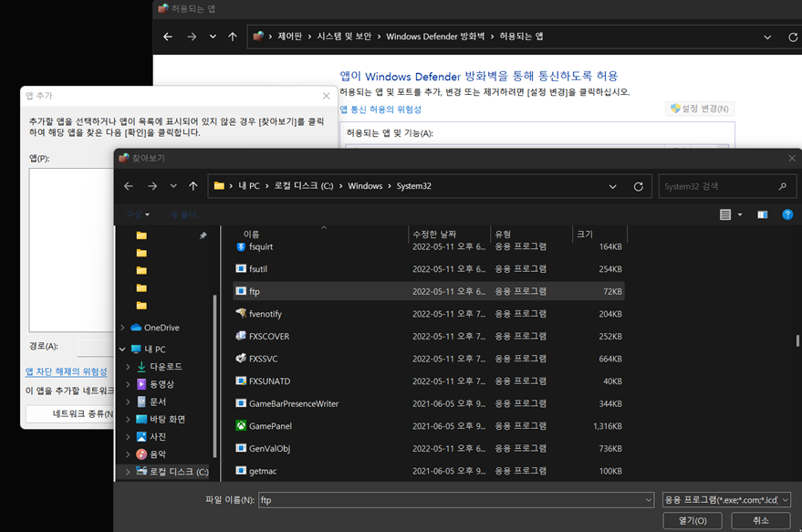802x532 pixels.
Task: Click the search magnifier icon
Action: click(x=783, y=187)
